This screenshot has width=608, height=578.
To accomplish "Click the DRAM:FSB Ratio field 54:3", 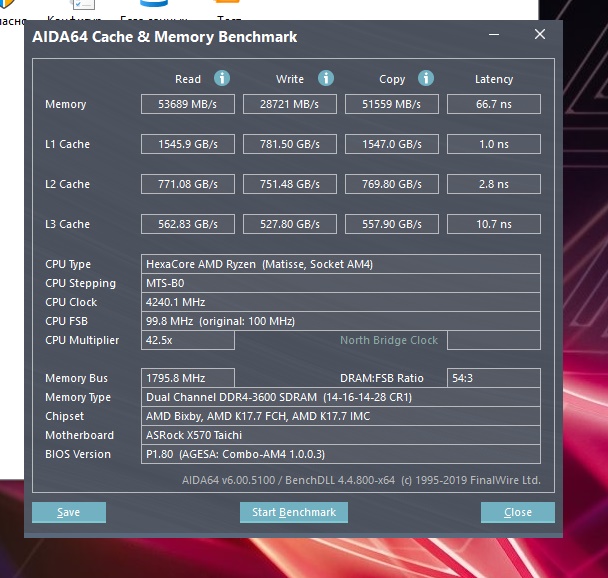I will tap(494, 378).
